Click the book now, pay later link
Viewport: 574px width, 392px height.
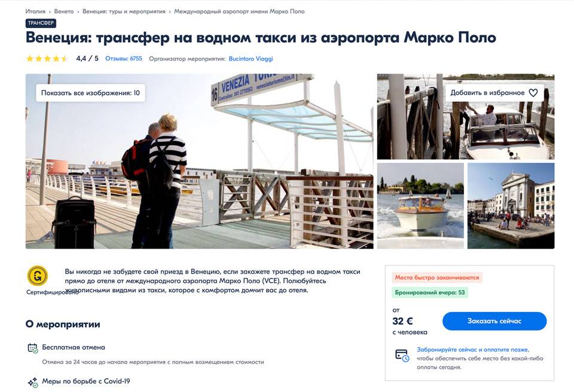pyautogui.click(x=472, y=350)
